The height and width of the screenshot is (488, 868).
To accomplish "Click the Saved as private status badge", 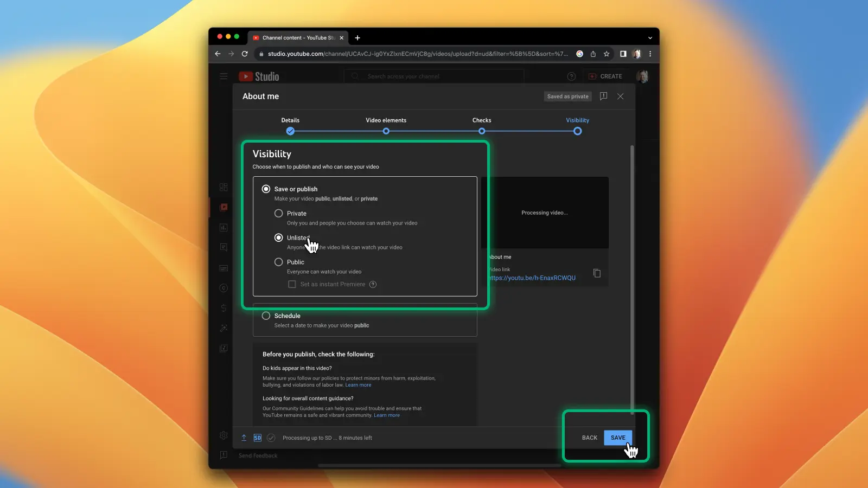I will 568,97.
